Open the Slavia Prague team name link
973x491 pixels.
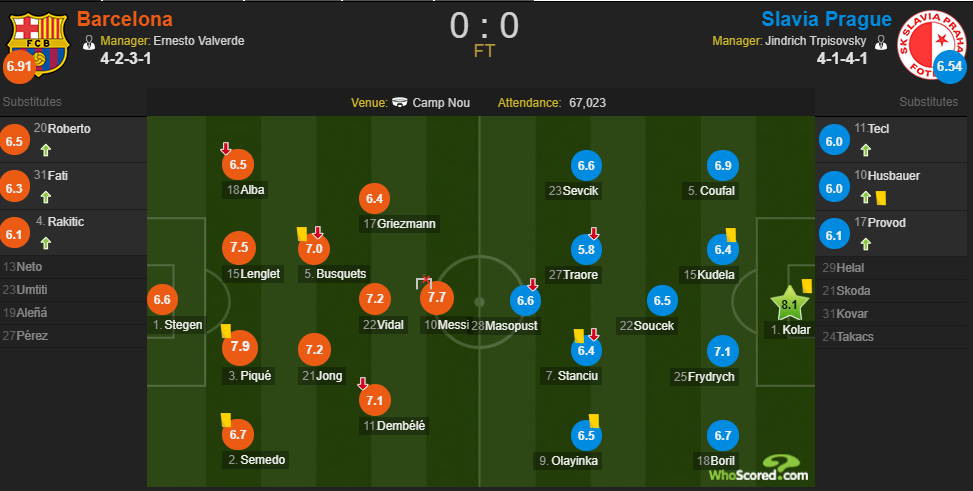tap(827, 19)
